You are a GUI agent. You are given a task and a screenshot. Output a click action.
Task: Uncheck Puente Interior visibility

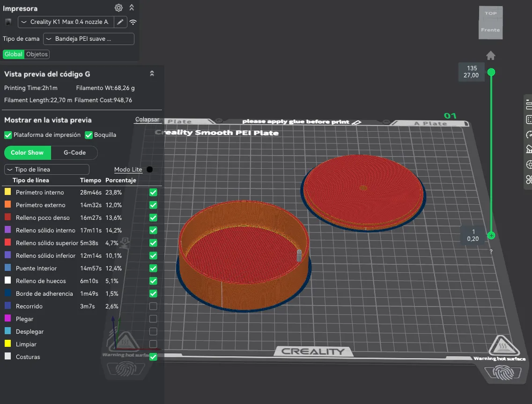(x=153, y=268)
